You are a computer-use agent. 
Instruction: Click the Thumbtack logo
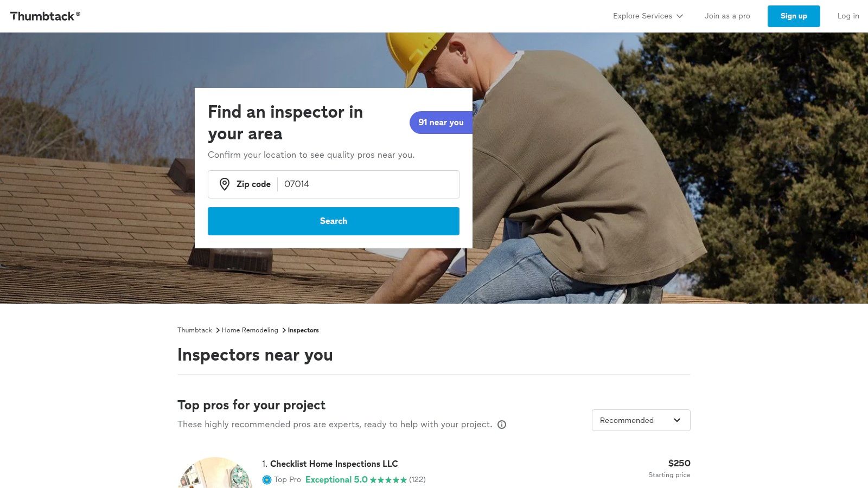pos(45,16)
